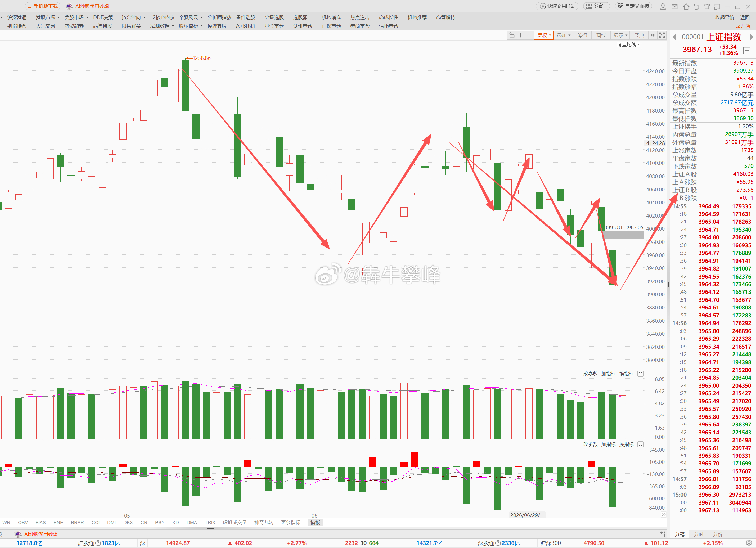
Task: Click the mini-window layout icon
Action: (717, 6)
